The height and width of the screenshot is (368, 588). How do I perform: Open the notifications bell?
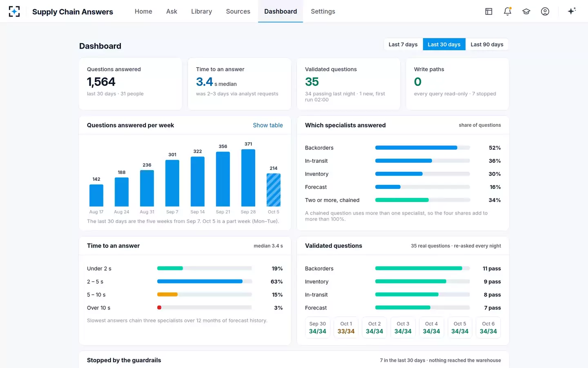(x=508, y=11)
